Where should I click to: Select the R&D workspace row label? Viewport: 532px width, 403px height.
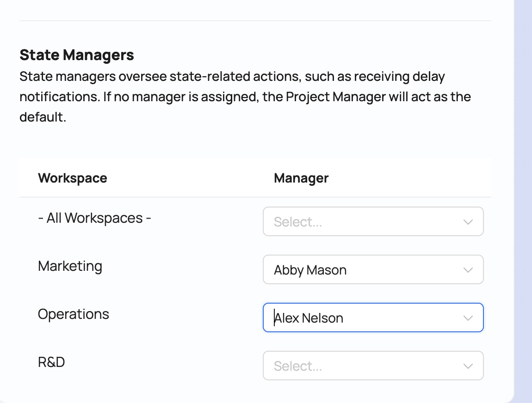[51, 362]
